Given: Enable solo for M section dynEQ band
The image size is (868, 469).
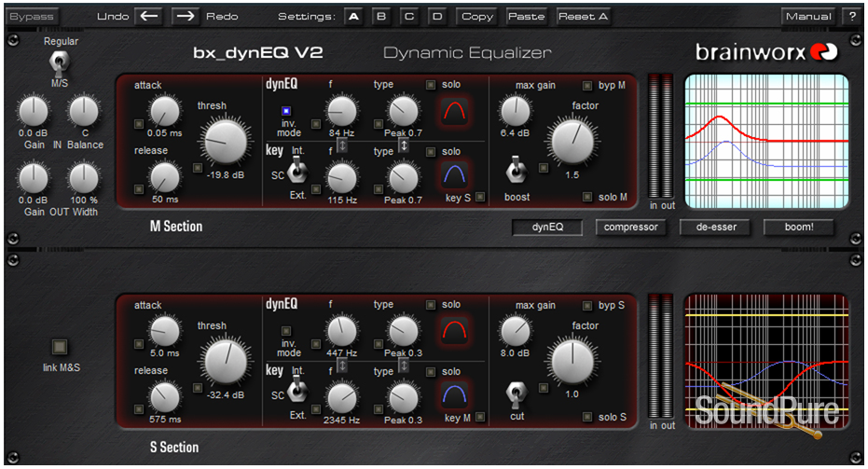Looking at the screenshot, I should [x=430, y=85].
